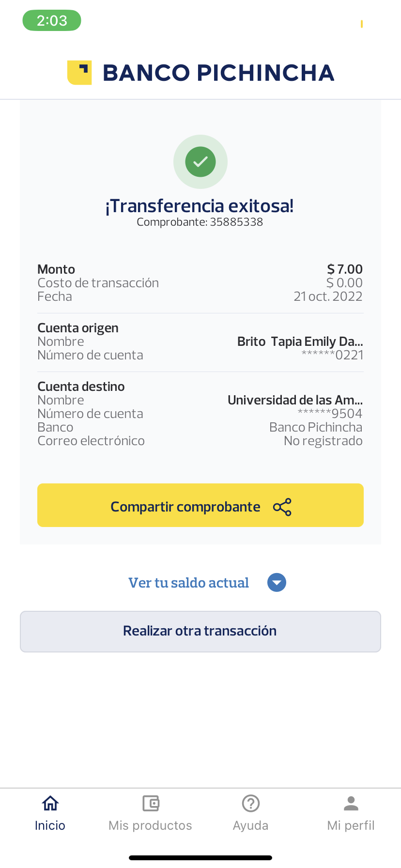401x868 pixels.
Task: Tap truncated destination name Universidad de las Am...
Action: point(295,400)
